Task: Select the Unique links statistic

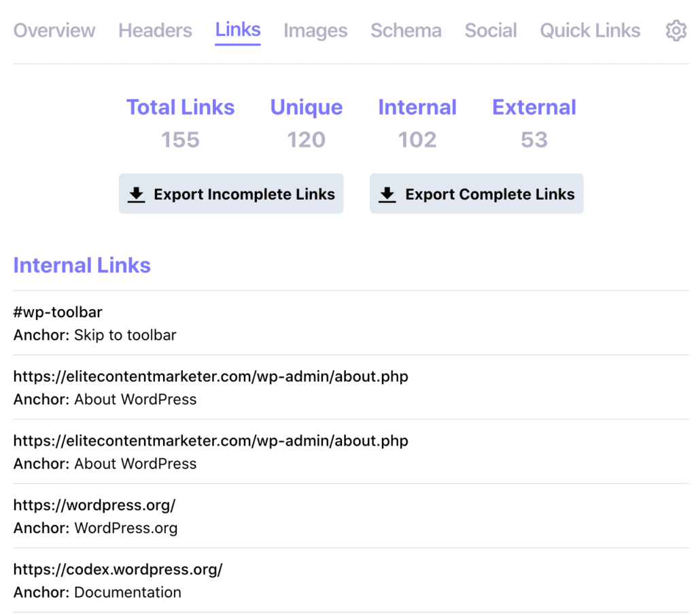Action: coord(306,107)
